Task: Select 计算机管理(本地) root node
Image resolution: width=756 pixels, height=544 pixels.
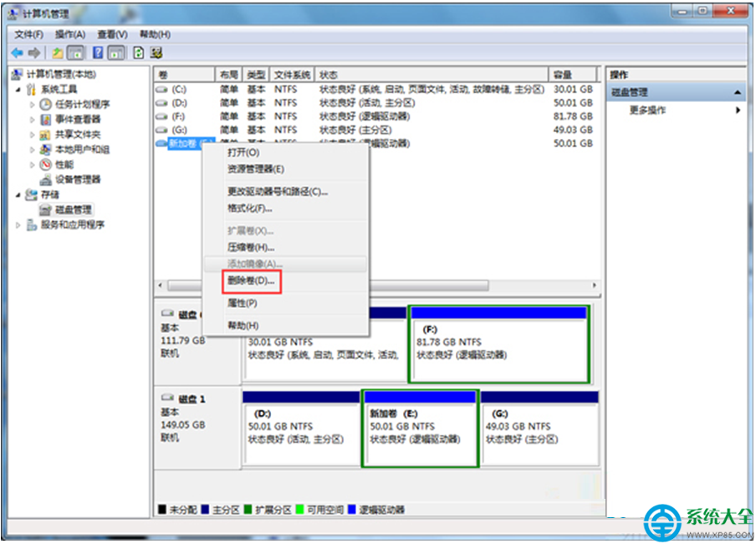Action: [61, 74]
